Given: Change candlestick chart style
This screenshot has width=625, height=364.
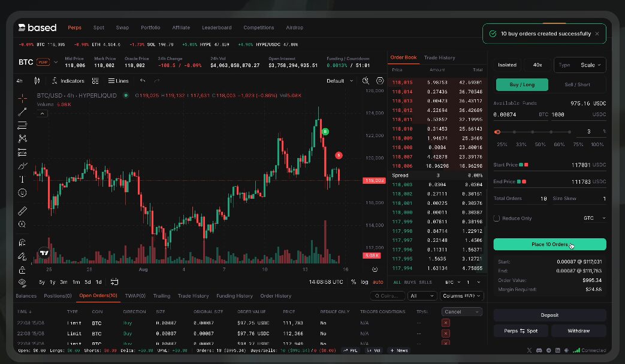Looking at the screenshot, I should 37,81.
